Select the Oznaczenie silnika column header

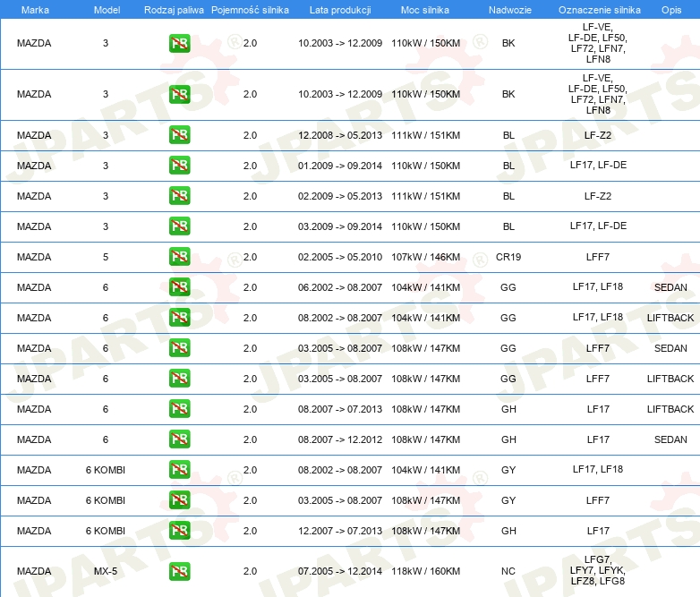coord(597,9)
